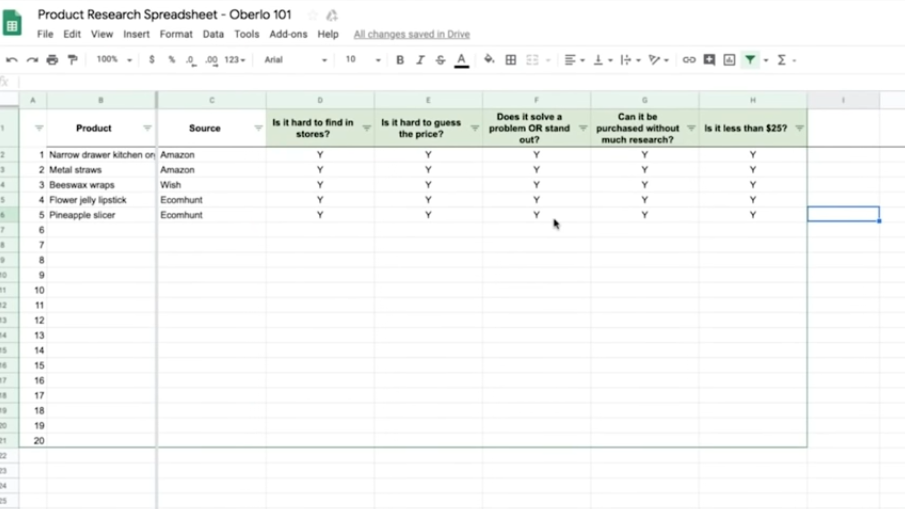Click the insert link icon

tap(689, 60)
